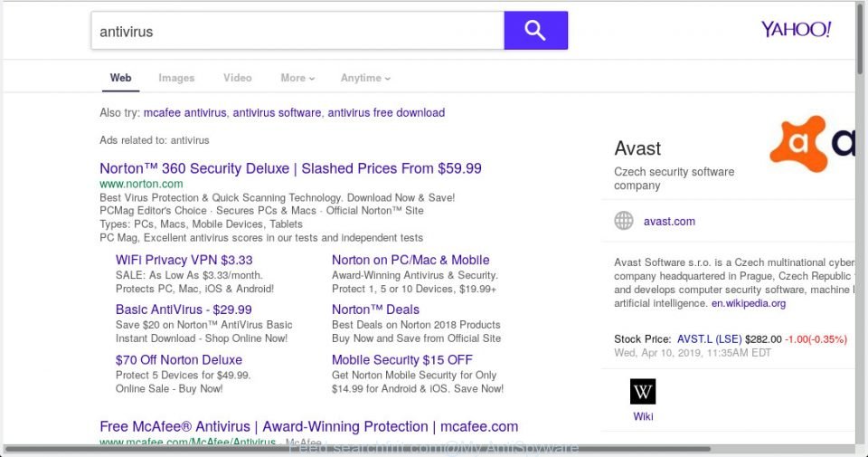This screenshot has width=868, height=457.
Task: Click the horizontal scrollbar at bottom
Action: [x=357, y=449]
